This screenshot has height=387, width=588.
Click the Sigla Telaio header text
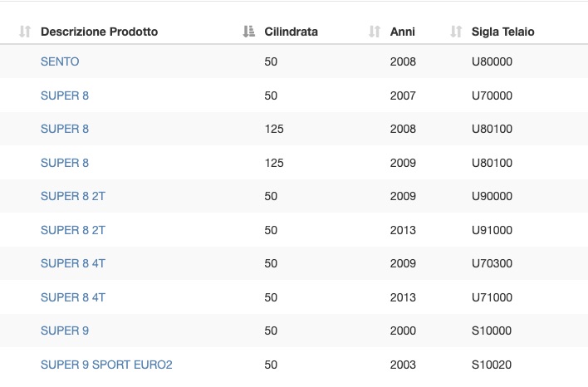(503, 32)
